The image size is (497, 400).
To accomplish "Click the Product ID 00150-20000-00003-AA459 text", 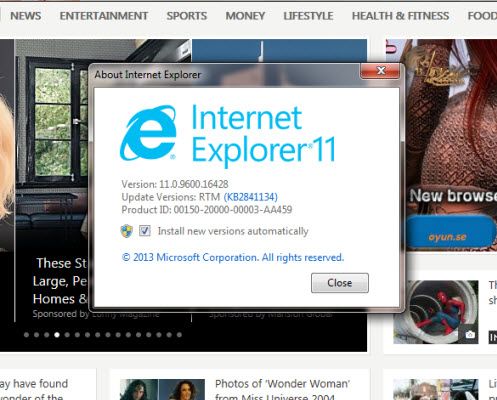I will (x=207, y=210).
